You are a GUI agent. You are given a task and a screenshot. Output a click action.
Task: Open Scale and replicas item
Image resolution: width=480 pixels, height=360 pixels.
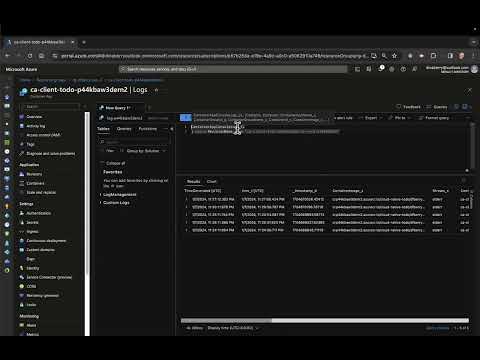click(41, 192)
